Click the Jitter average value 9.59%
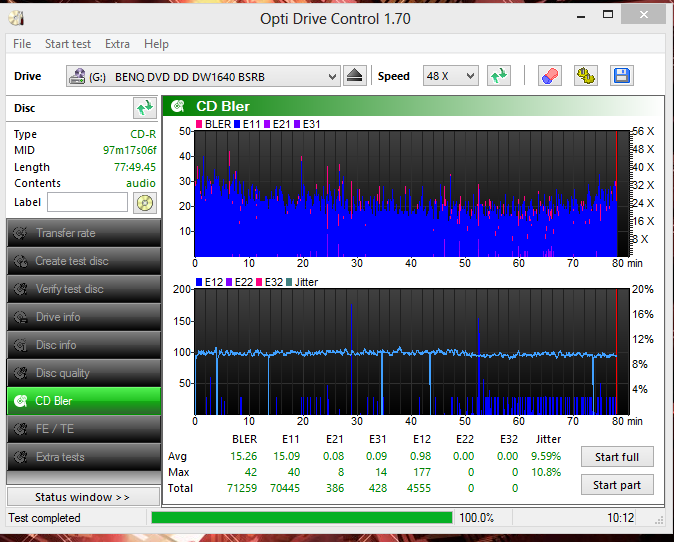 pos(546,456)
